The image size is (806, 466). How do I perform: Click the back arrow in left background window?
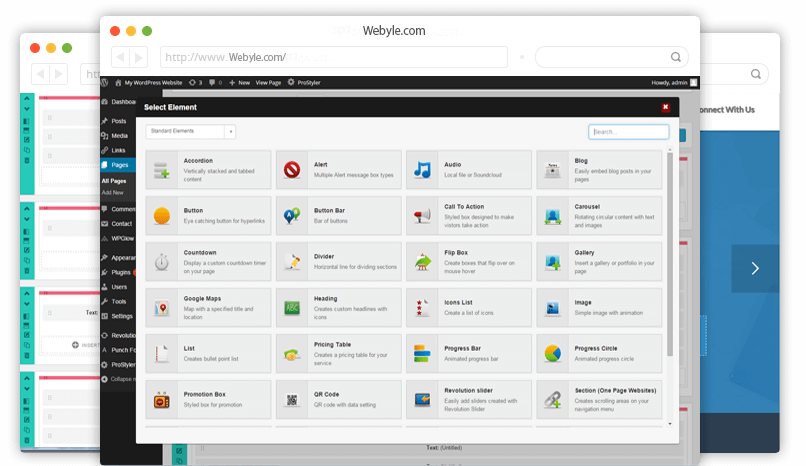40,74
